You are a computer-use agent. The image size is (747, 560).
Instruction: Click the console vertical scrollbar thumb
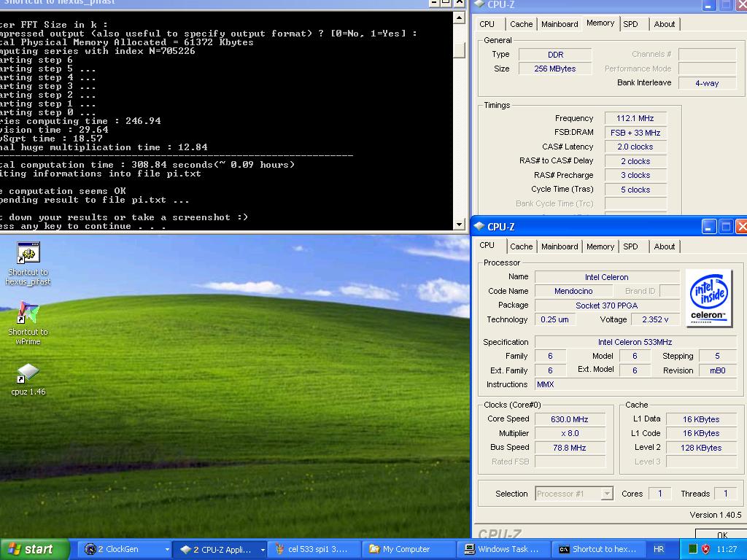459,50
